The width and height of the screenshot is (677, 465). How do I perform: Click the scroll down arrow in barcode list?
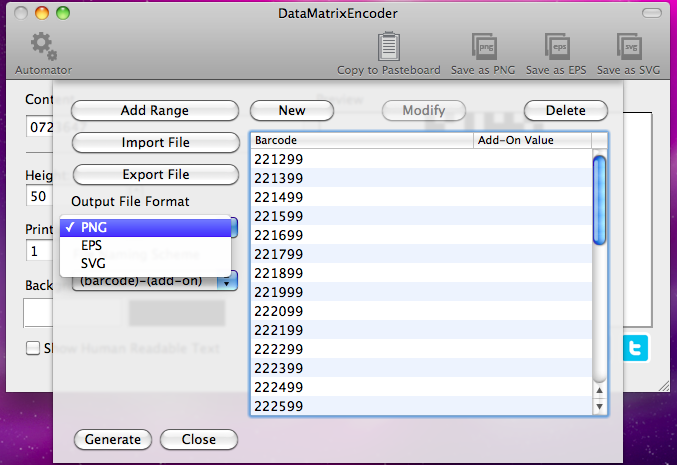point(599,406)
